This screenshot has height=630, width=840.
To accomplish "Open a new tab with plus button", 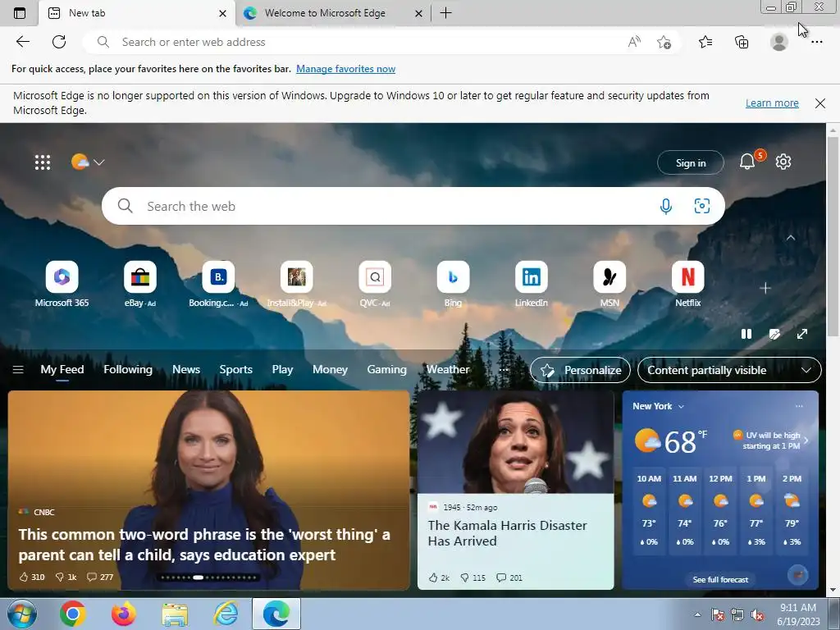I will [445, 13].
